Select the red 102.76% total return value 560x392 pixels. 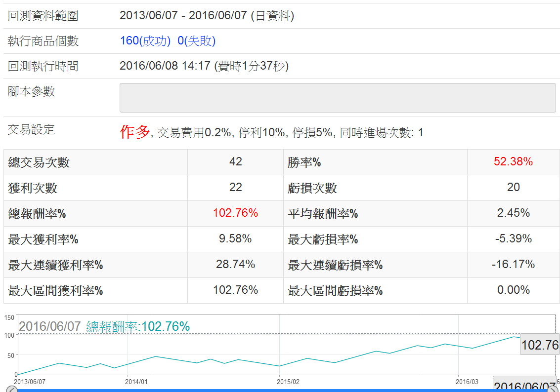(x=235, y=213)
